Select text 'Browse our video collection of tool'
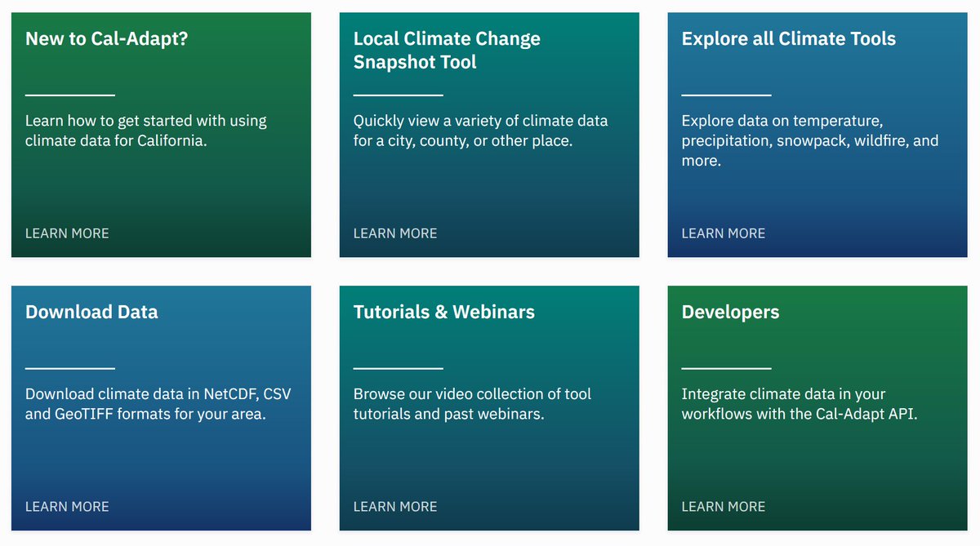The width and height of the screenshot is (980, 546). tap(472, 394)
